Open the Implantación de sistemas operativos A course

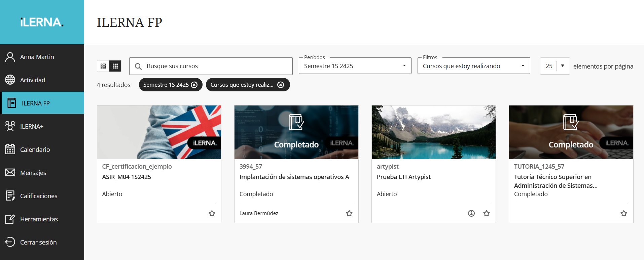[294, 177]
